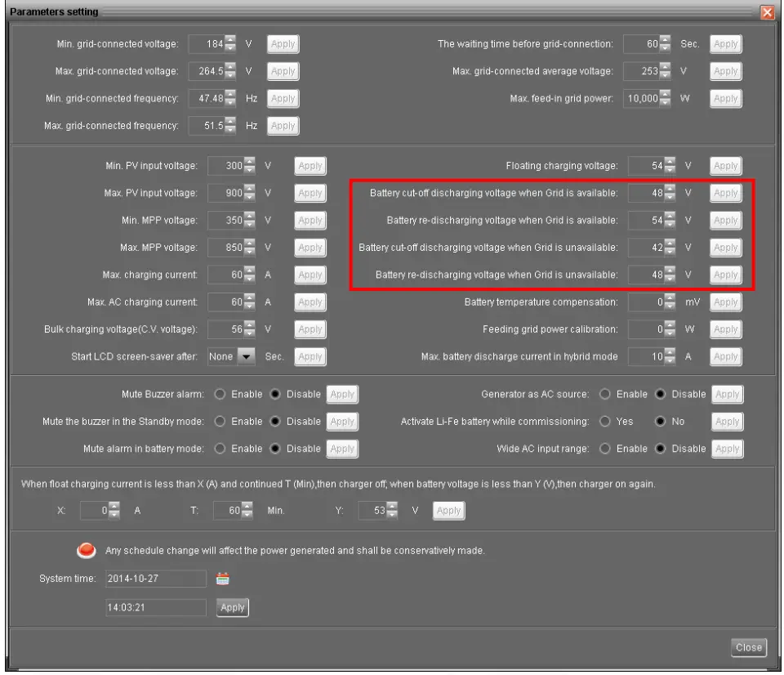Apply the Max. feed-in grid power value
The width and height of the screenshot is (784, 675).
pos(726,99)
